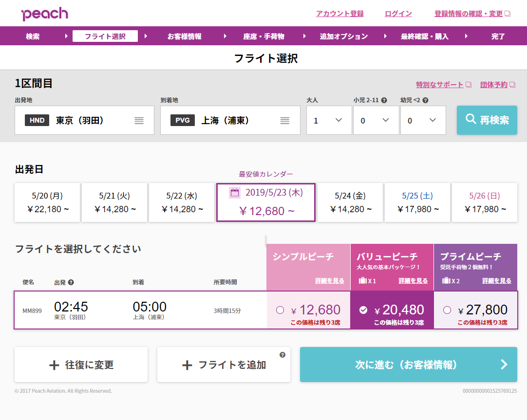Open help icon next to 出発 column
527x420 pixels.
[x=71, y=282]
